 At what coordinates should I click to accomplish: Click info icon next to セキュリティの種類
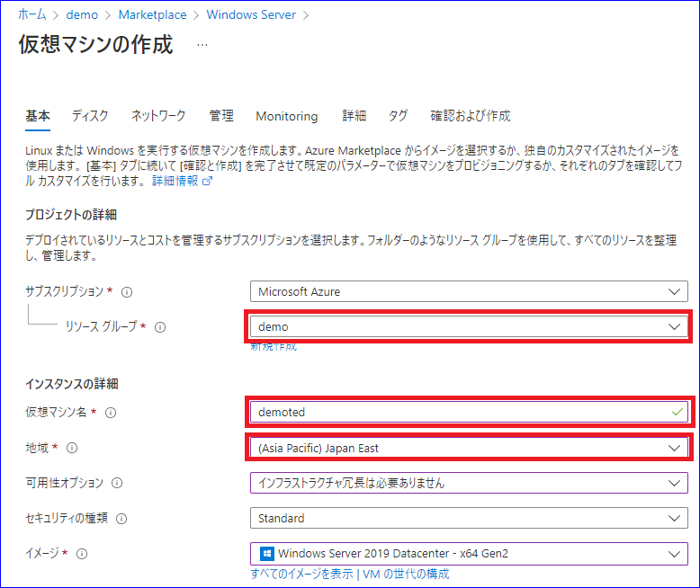[121, 519]
